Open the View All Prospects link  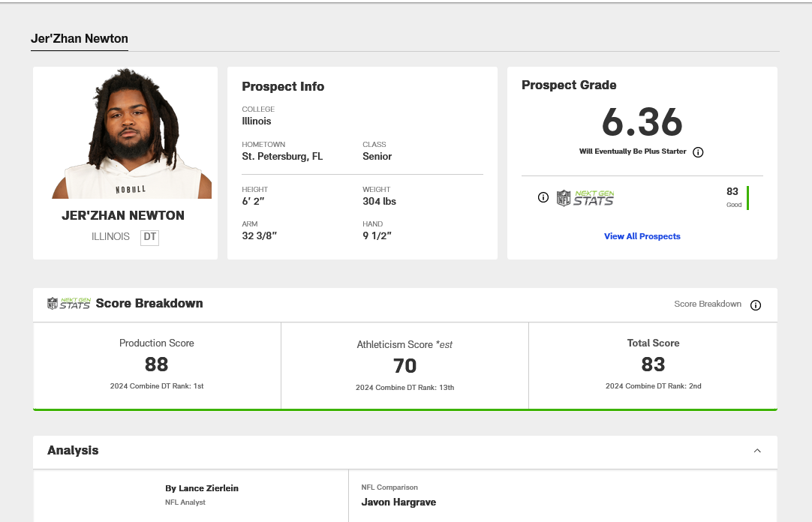tap(642, 236)
